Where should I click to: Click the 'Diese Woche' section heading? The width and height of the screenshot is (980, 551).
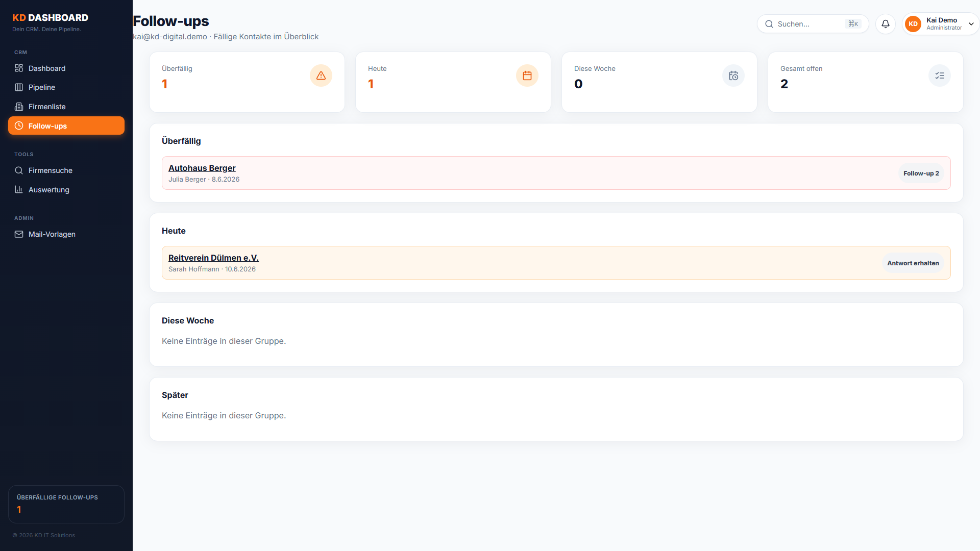point(188,320)
